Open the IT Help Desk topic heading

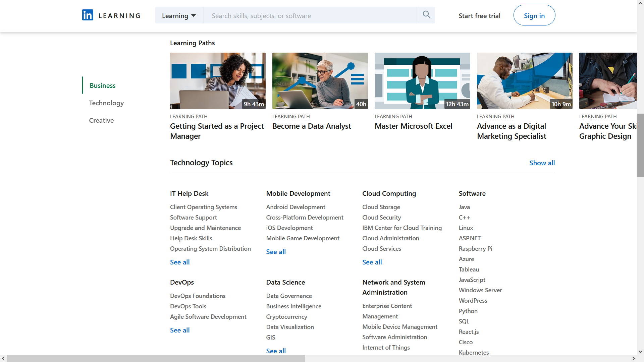189,193
